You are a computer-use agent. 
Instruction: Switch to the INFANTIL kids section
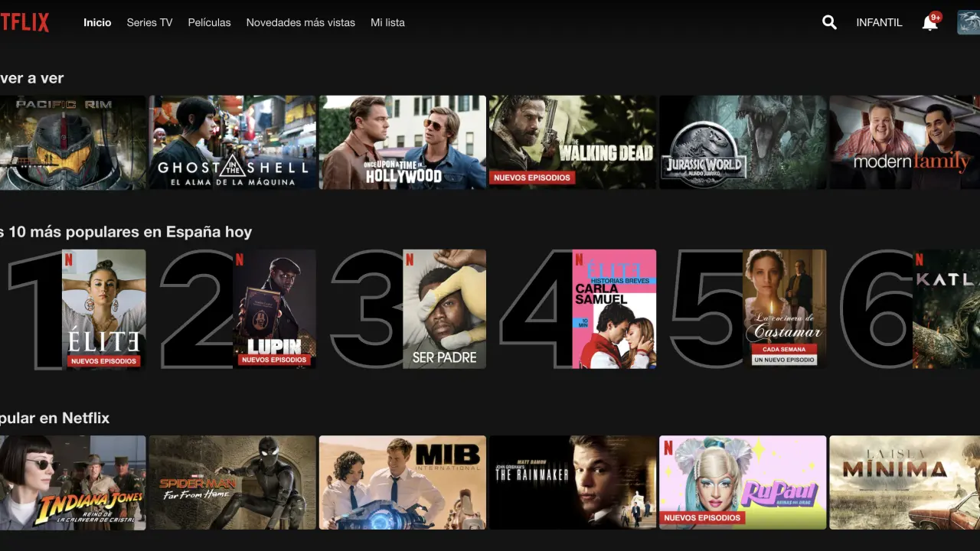pyautogui.click(x=879, y=22)
